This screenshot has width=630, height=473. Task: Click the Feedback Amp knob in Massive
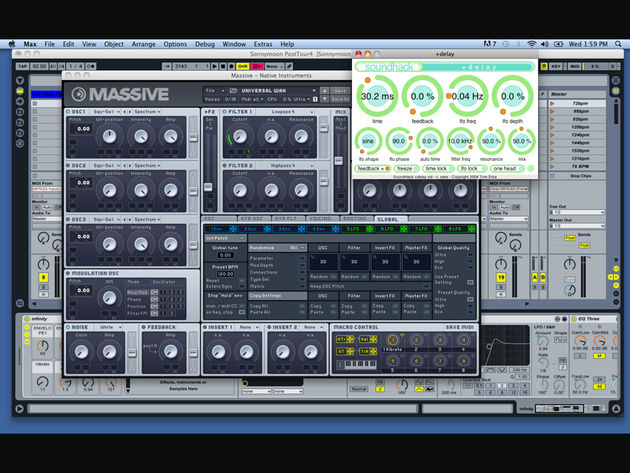point(170,352)
